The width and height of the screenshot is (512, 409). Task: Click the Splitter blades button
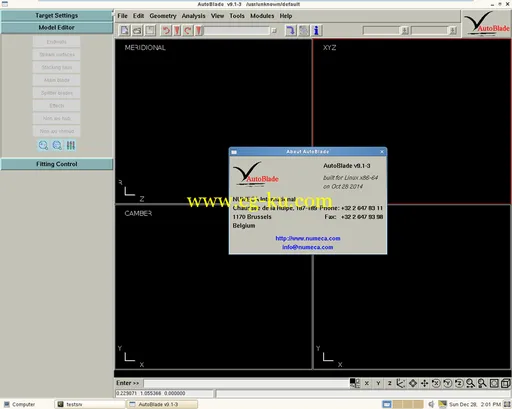click(x=57, y=93)
